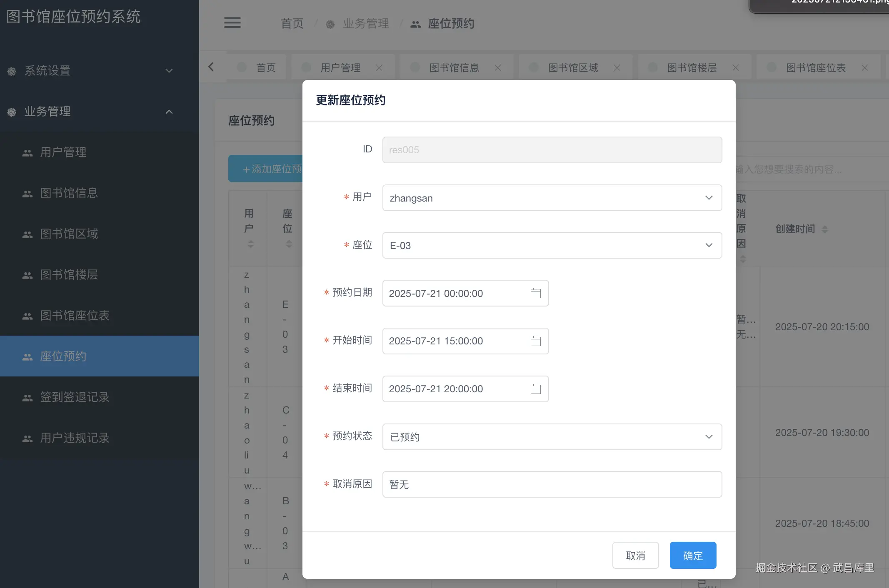
Task: Close the 图书馆信息 tab
Action: coord(497,68)
